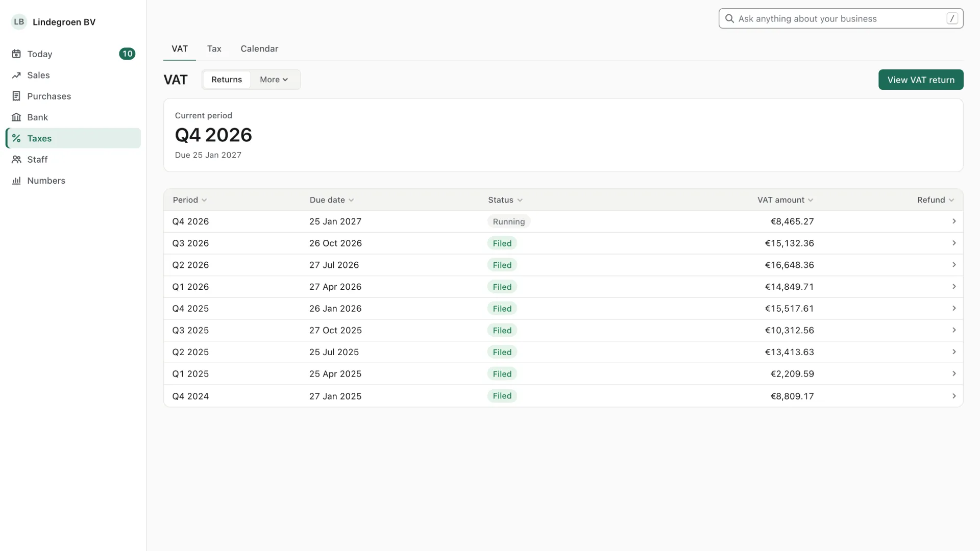Go to Sales in the sidebar

[x=73, y=75]
